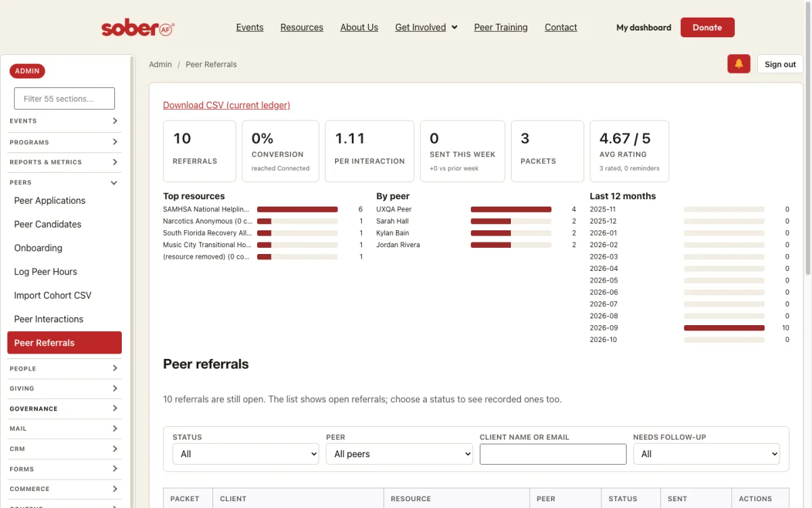Click South Florida Recovery resource row
Screen dimensions: 812x508
tap(263, 233)
